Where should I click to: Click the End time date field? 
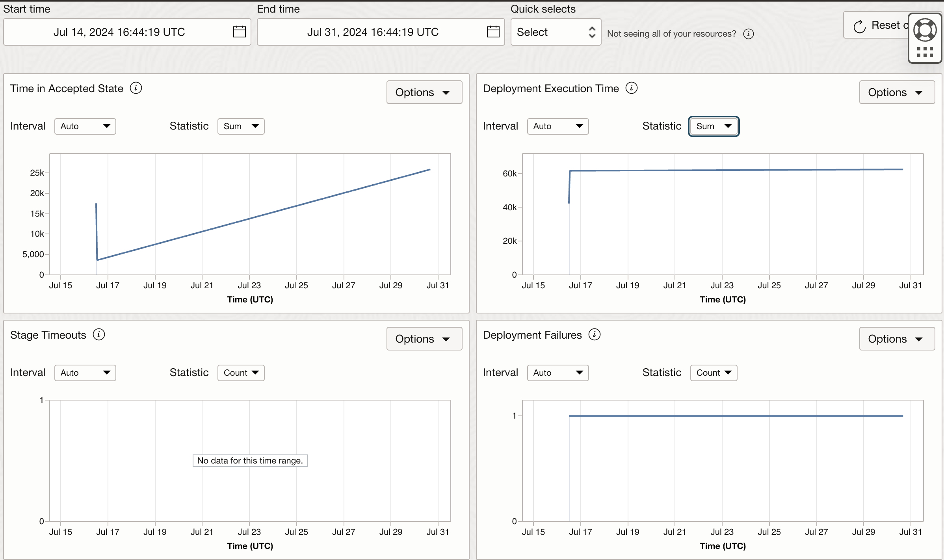pyautogui.click(x=373, y=32)
